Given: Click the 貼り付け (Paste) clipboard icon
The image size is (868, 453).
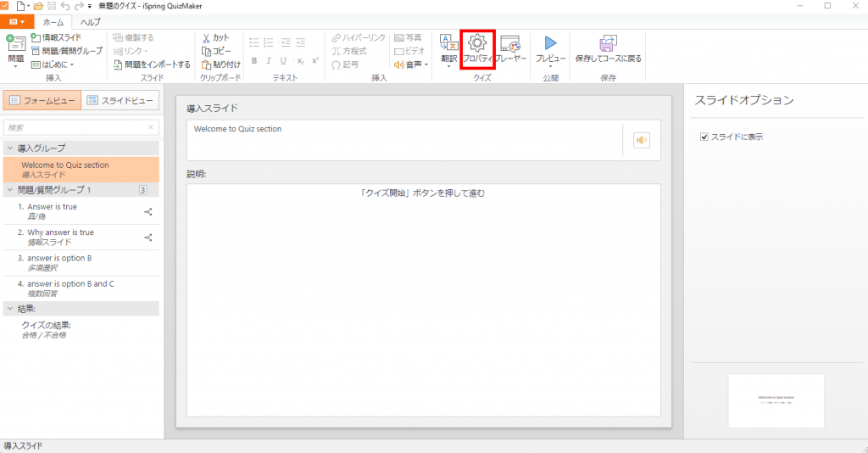Looking at the screenshot, I should (x=206, y=64).
